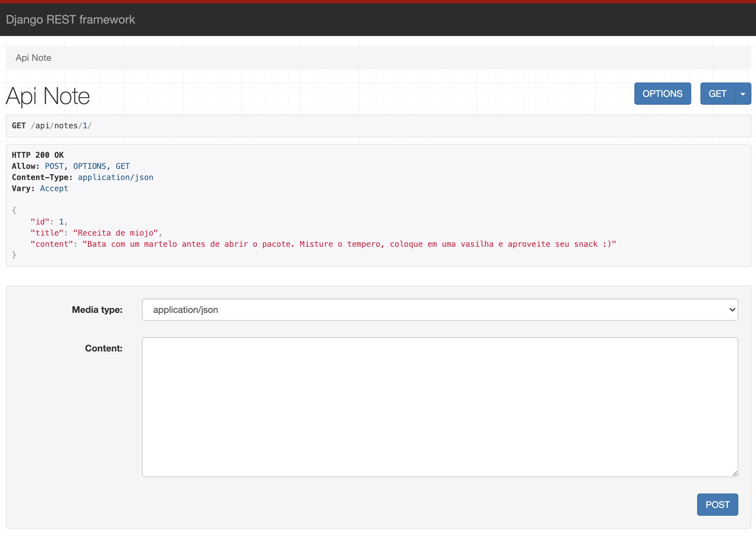The width and height of the screenshot is (756, 538).
Task: Click the chevron arrow of Media type
Action: 732,310
